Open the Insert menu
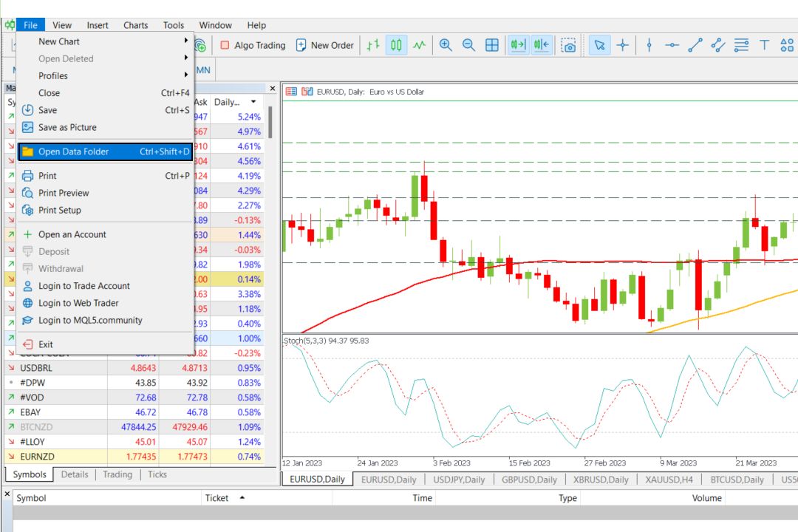 [98, 25]
